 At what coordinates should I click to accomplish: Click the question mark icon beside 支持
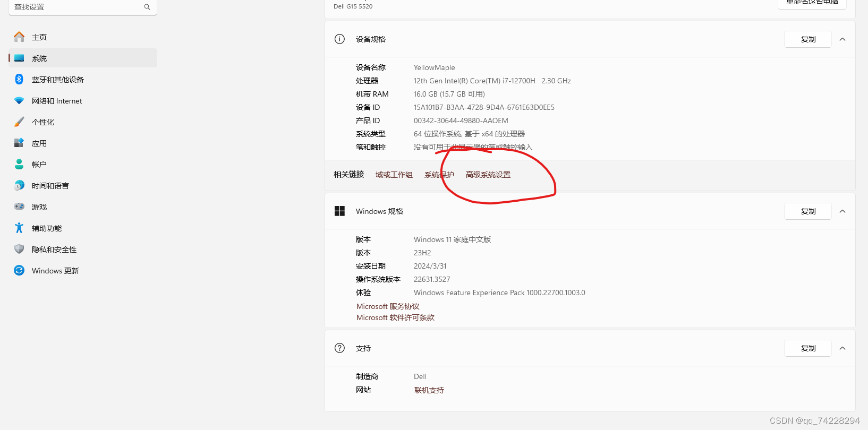pyautogui.click(x=339, y=348)
